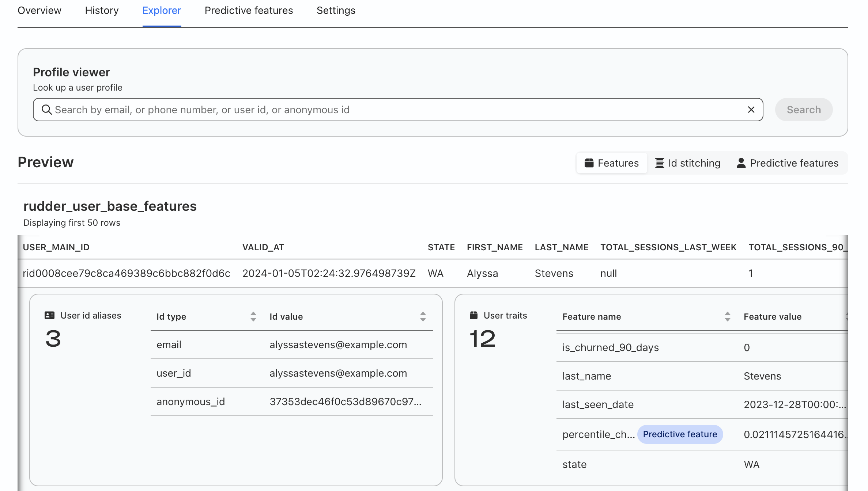Click the Alyssa first name cell
Image resolution: width=868 pixels, height=491 pixels.
pos(482,273)
